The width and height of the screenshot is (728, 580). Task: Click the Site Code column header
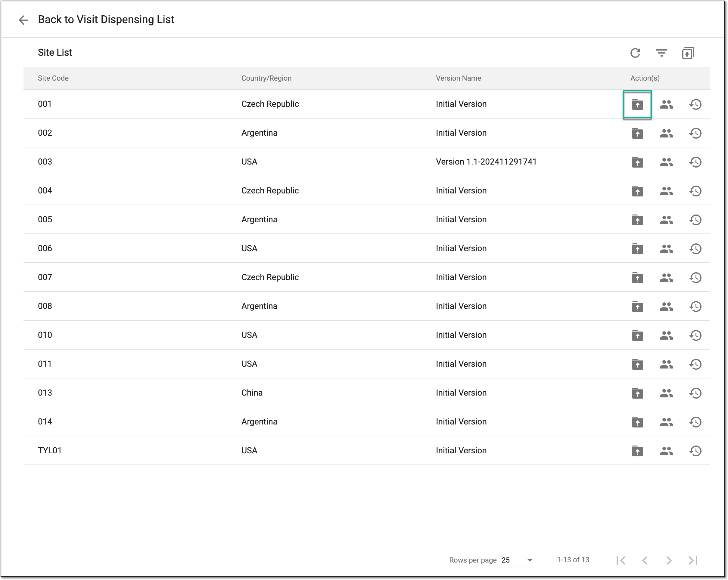pos(53,78)
